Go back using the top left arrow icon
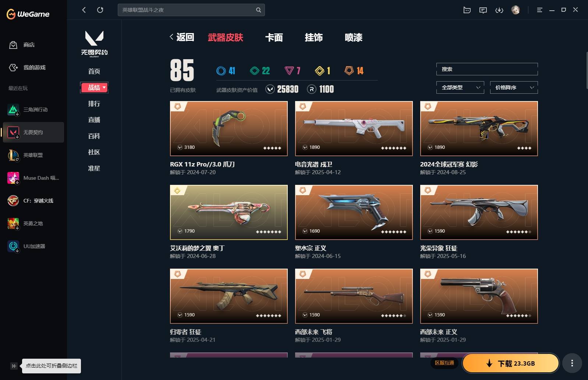Screen dimensions: 588x380 point(84,10)
